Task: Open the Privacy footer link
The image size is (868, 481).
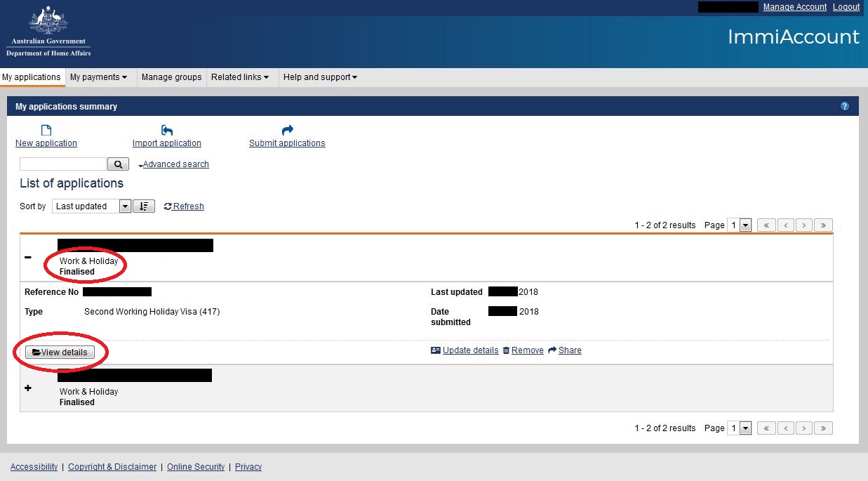Action: (248, 467)
